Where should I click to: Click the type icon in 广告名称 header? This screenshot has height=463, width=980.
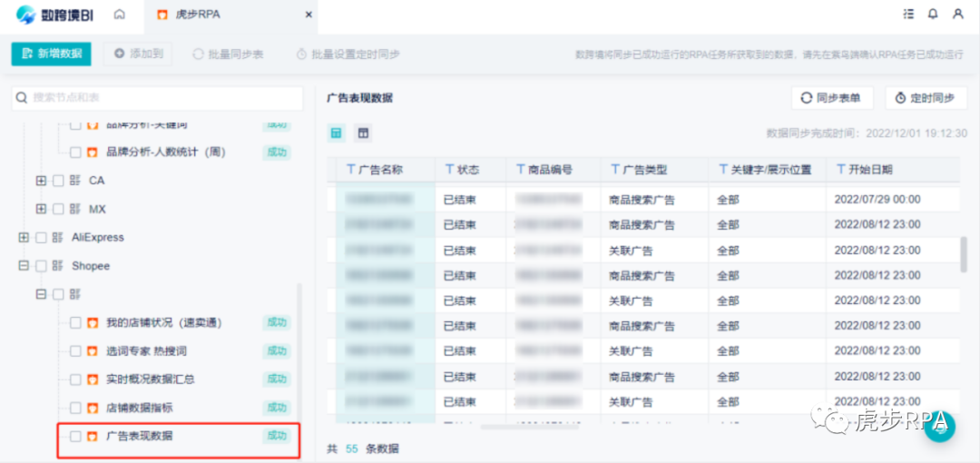pyautogui.click(x=350, y=170)
